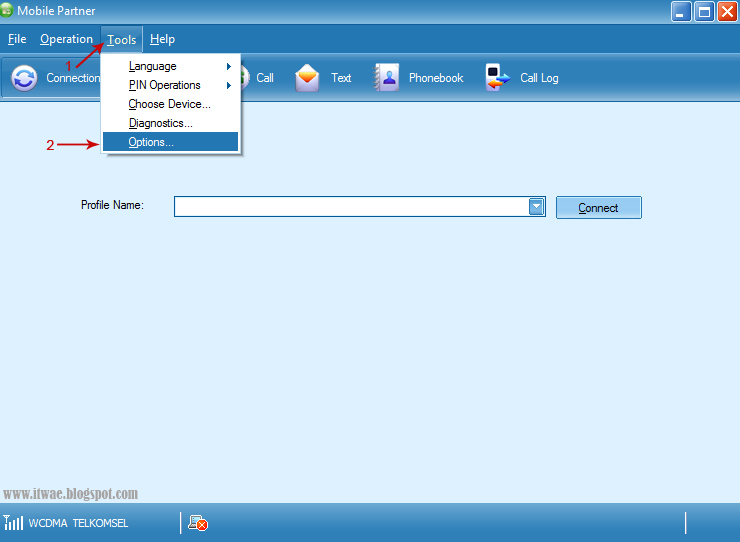740x542 pixels.
Task: Click the disconnected network status icon
Action: click(x=198, y=523)
